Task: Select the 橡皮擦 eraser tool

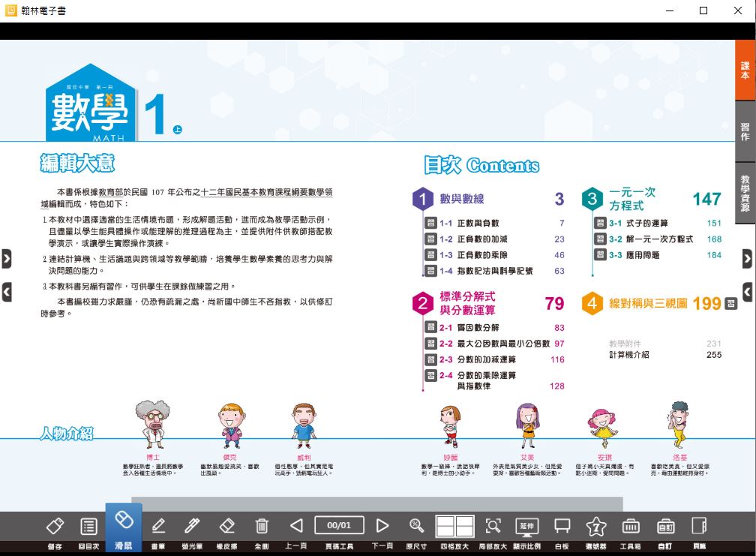Action: [x=226, y=526]
